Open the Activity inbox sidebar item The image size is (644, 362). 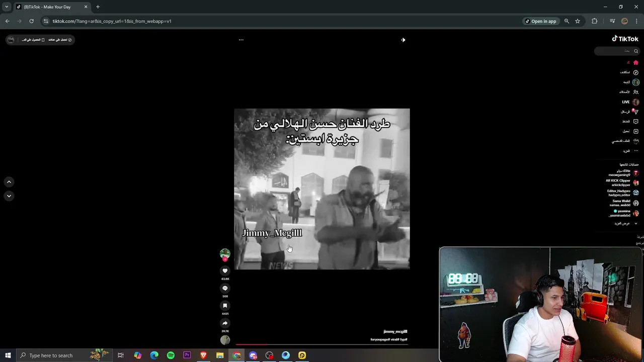(x=630, y=122)
